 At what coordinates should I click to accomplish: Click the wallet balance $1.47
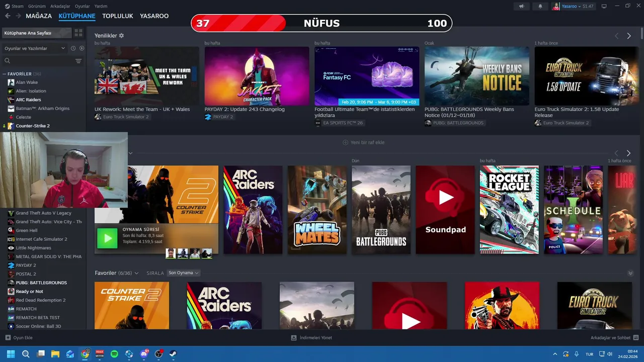pos(587,6)
